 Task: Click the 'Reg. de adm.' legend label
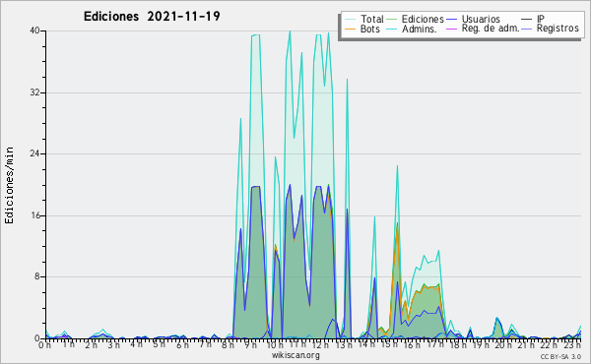point(491,29)
